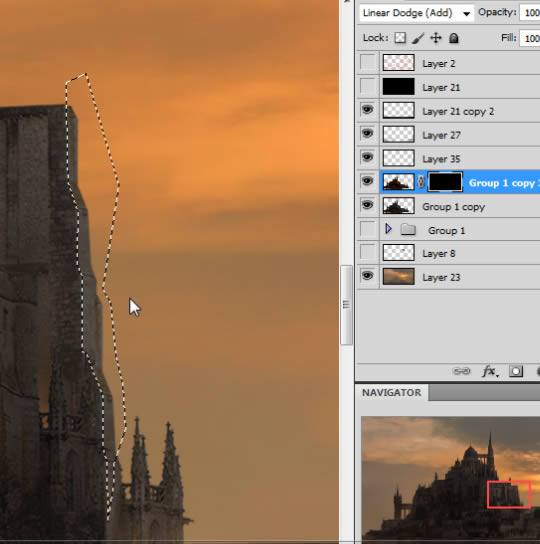Click the mask link icon on Group 1 copy 2
This screenshot has width=540, height=544.
point(421,181)
